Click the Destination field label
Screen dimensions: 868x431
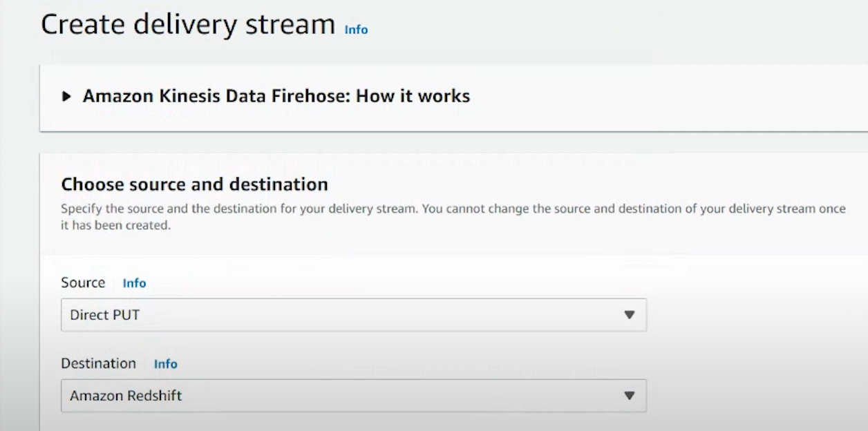pyautogui.click(x=98, y=363)
